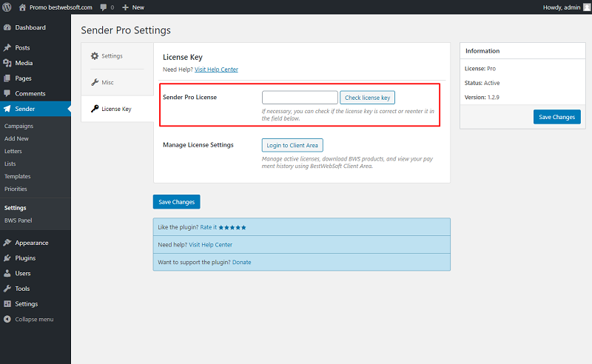Switch to the Misc tab
Screen dimensions: 592x364
tap(107, 82)
